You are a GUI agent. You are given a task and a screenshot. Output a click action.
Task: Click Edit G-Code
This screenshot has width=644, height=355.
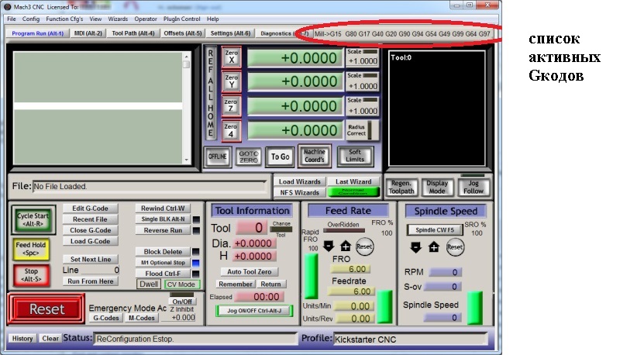91,209
